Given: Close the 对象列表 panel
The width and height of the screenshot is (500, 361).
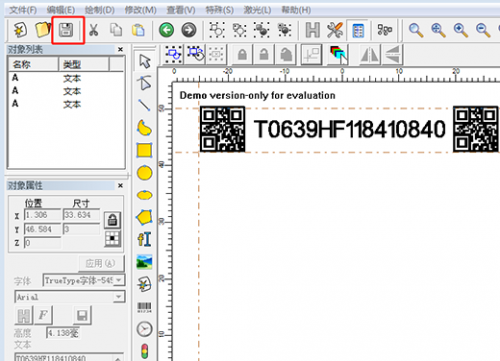Looking at the screenshot, I should pyautogui.click(x=120, y=49).
